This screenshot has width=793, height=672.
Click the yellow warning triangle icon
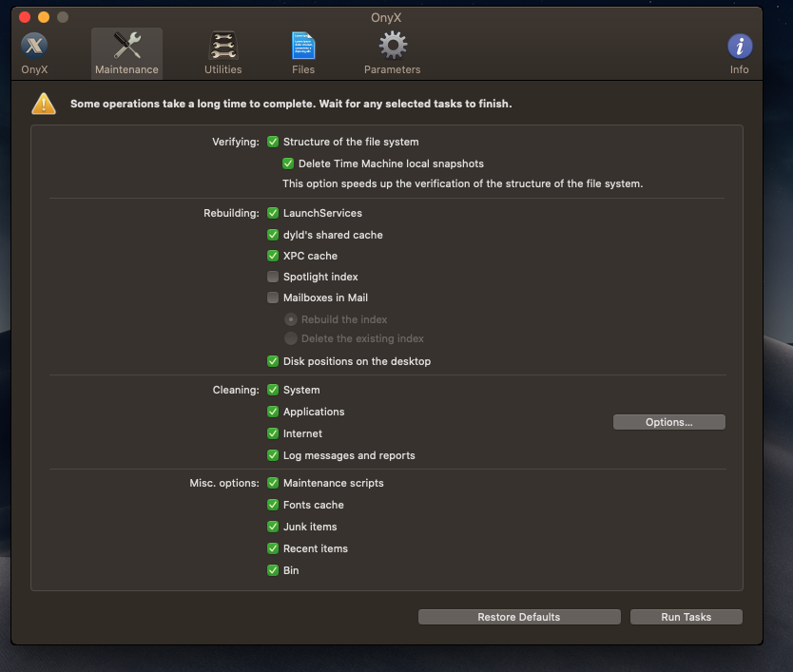tap(44, 104)
